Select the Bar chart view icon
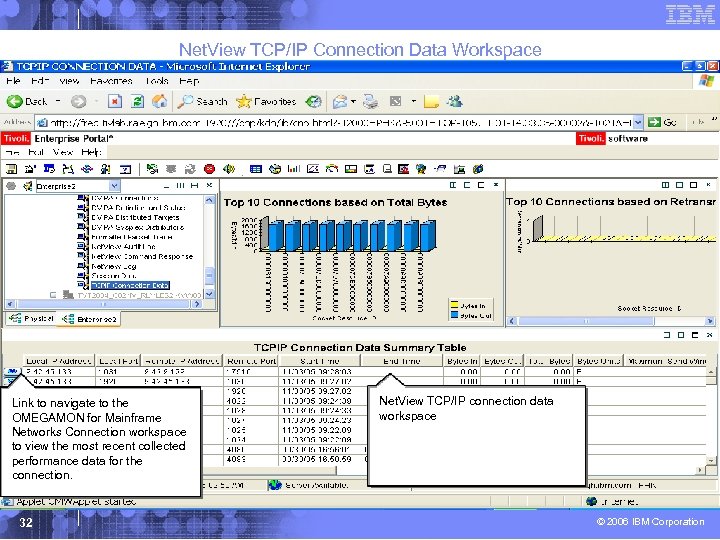 (x=294, y=169)
